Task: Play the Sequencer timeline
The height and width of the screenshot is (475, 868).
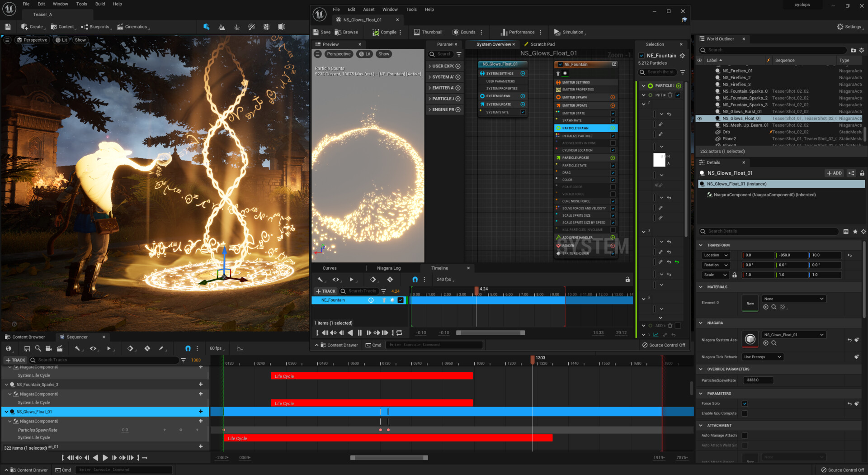Action: tap(105, 458)
